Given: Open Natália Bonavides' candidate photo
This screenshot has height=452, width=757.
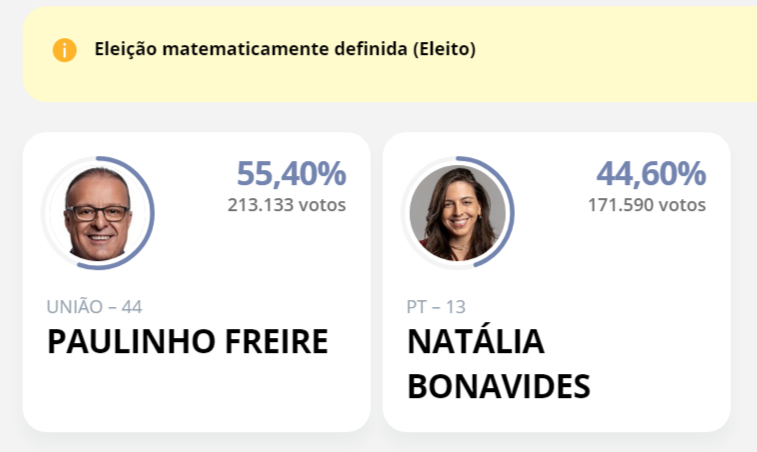Looking at the screenshot, I should (457, 213).
